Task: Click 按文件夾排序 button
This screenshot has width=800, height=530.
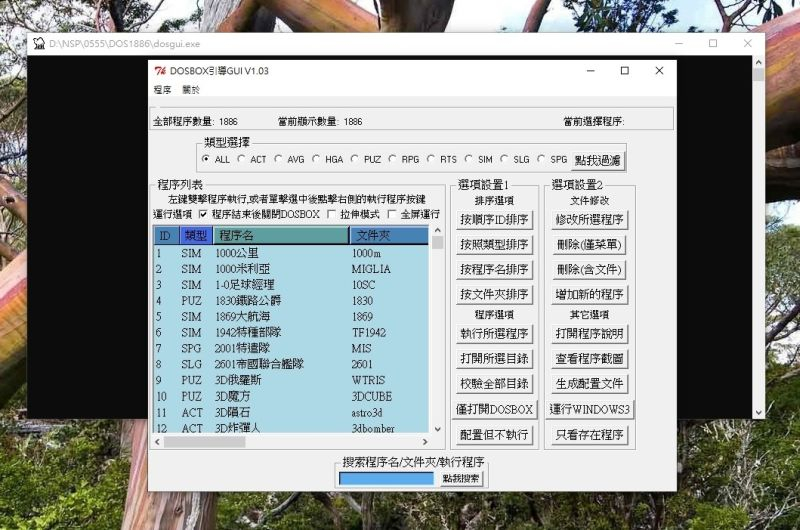Action: click(494, 295)
